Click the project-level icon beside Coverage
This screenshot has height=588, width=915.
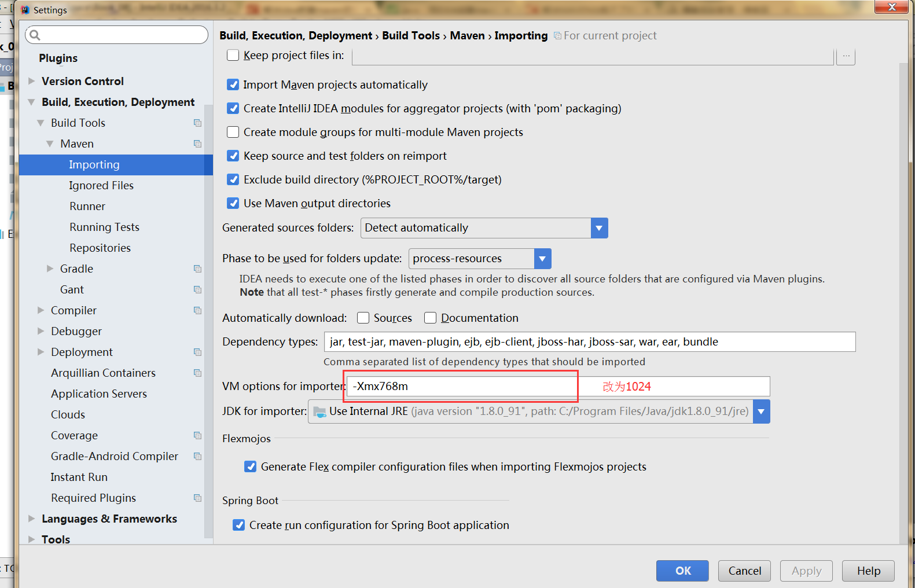tap(197, 435)
